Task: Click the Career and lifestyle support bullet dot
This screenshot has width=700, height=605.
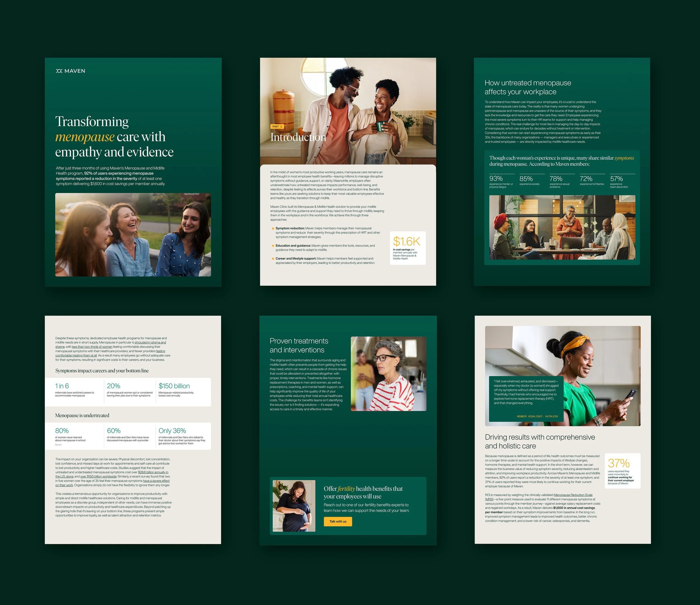Action: coord(273,259)
